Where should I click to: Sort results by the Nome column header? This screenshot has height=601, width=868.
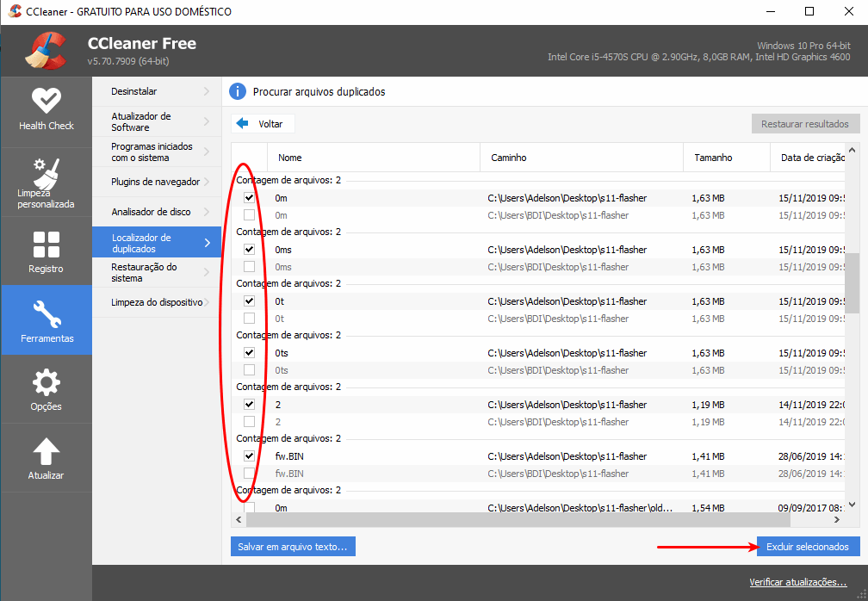374,158
